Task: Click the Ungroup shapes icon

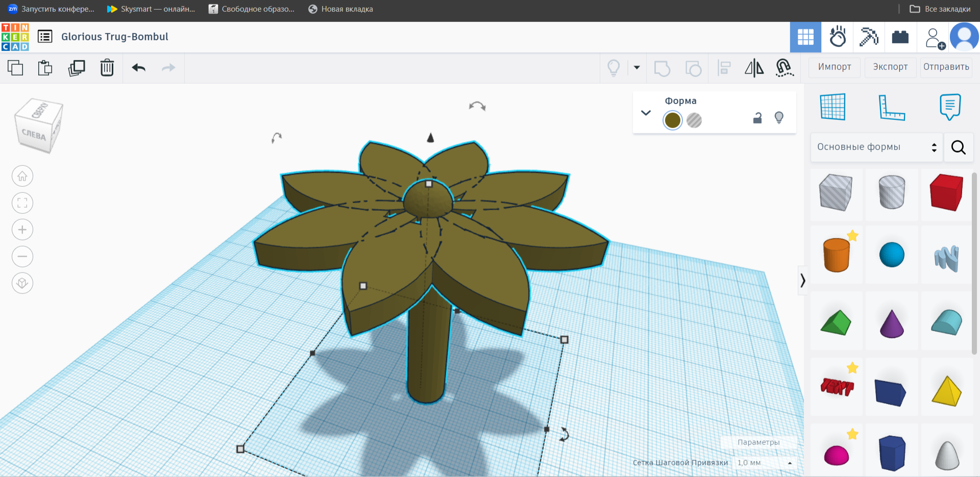Action: (x=693, y=68)
